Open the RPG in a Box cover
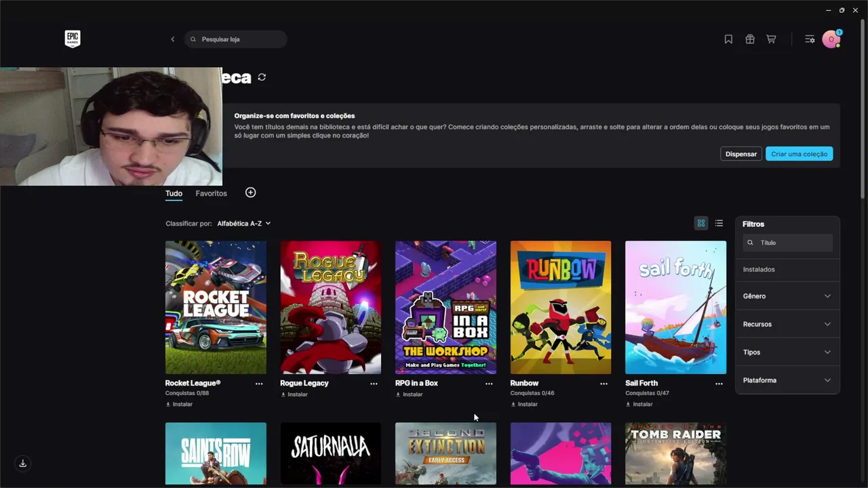The height and width of the screenshot is (488, 868). click(x=446, y=307)
